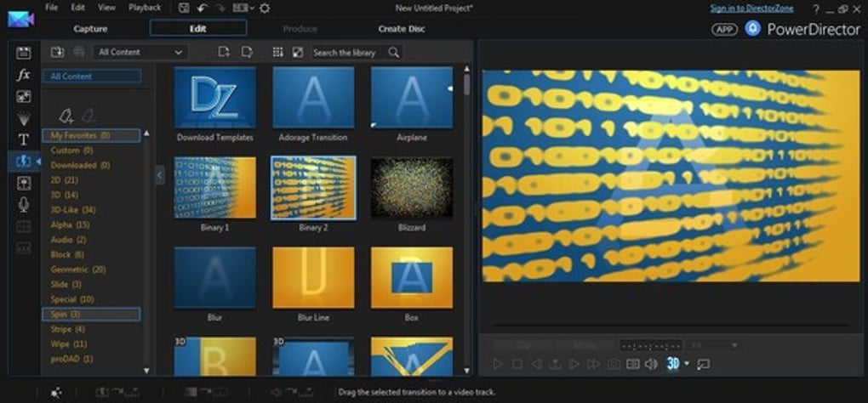
Task: Open the aspect ratio dropdown arrow
Action: [x=252, y=8]
